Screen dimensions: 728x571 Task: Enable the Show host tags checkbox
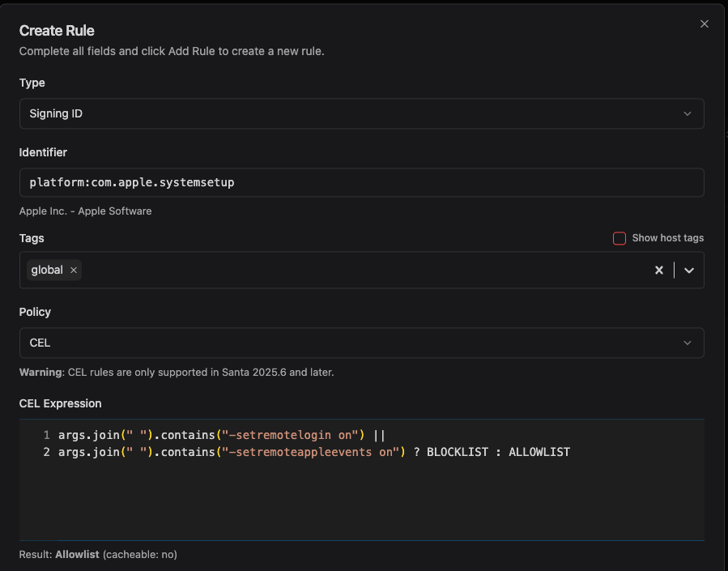coord(619,238)
